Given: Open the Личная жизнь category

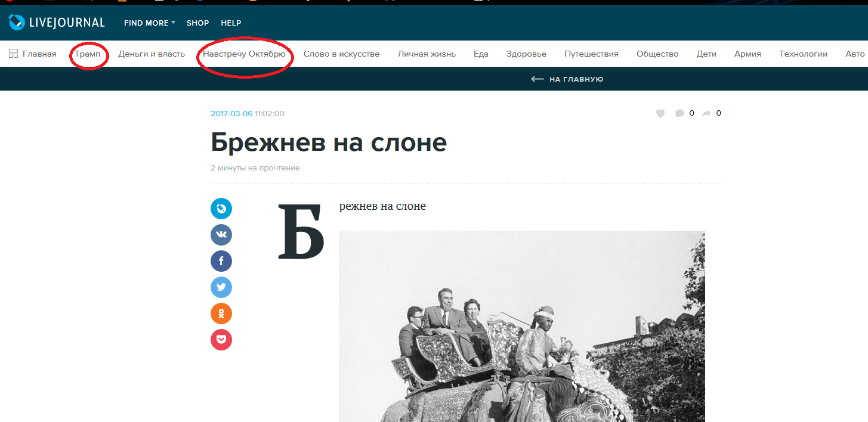Looking at the screenshot, I should click(427, 54).
